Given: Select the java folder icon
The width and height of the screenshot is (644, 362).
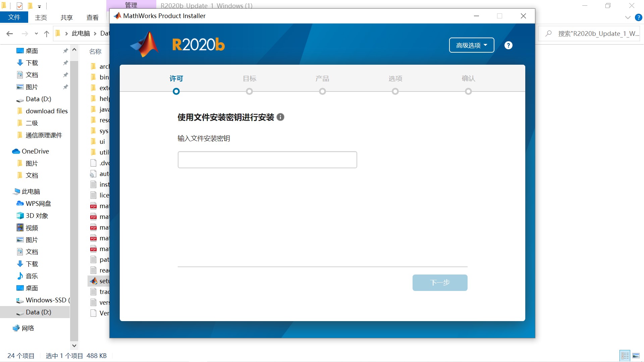Looking at the screenshot, I should [94, 109].
